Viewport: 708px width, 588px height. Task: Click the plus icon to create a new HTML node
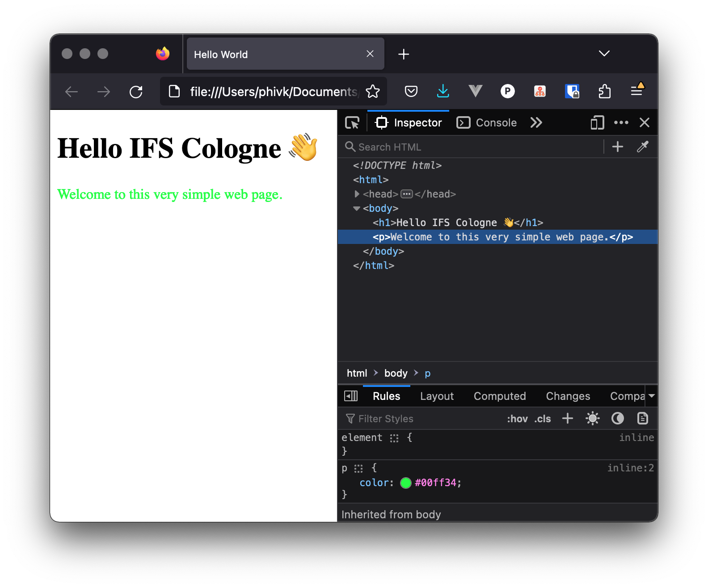click(x=618, y=147)
